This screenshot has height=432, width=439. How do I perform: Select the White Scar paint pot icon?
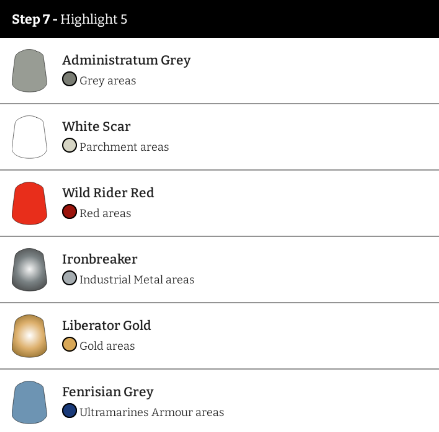point(29,137)
